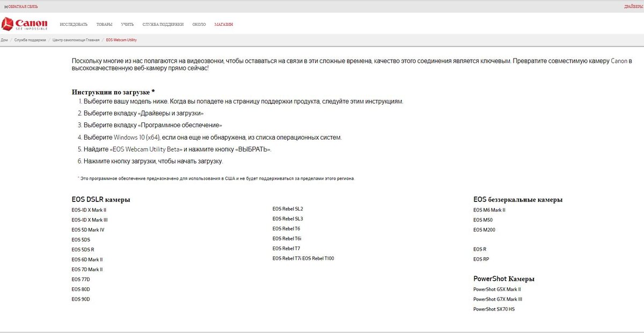Select the EOS Rebel T6i model
The image size is (644, 333).
[x=287, y=238]
